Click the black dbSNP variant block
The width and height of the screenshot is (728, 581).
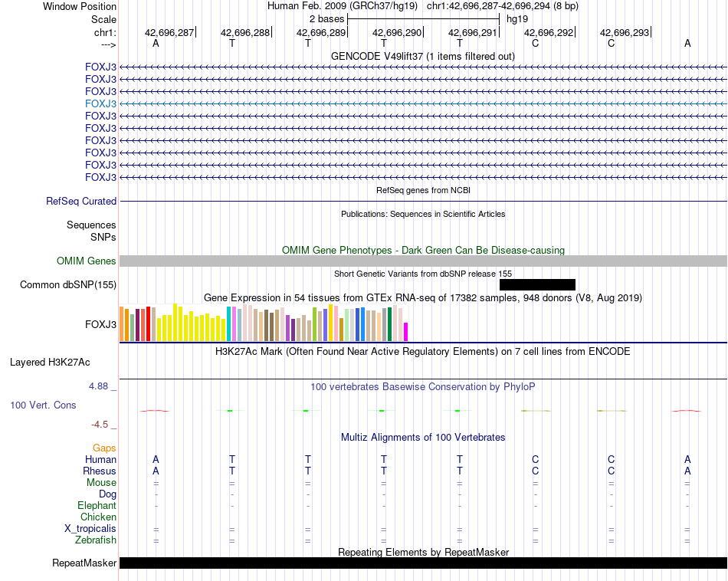tap(537, 284)
